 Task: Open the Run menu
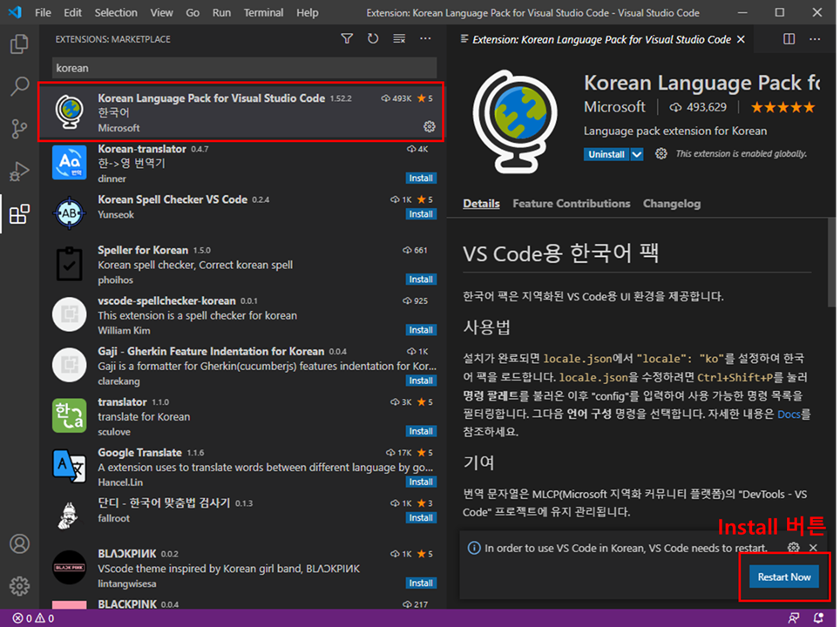point(221,12)
